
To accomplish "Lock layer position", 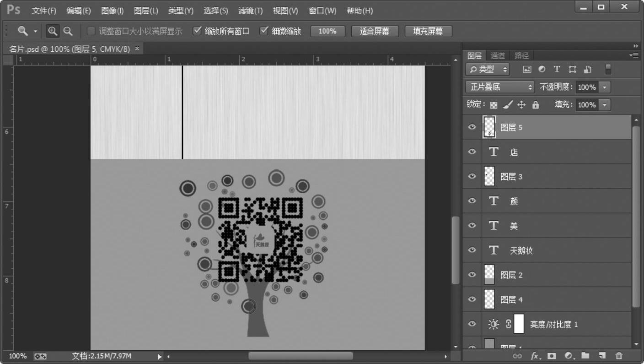I will (521, 105).
